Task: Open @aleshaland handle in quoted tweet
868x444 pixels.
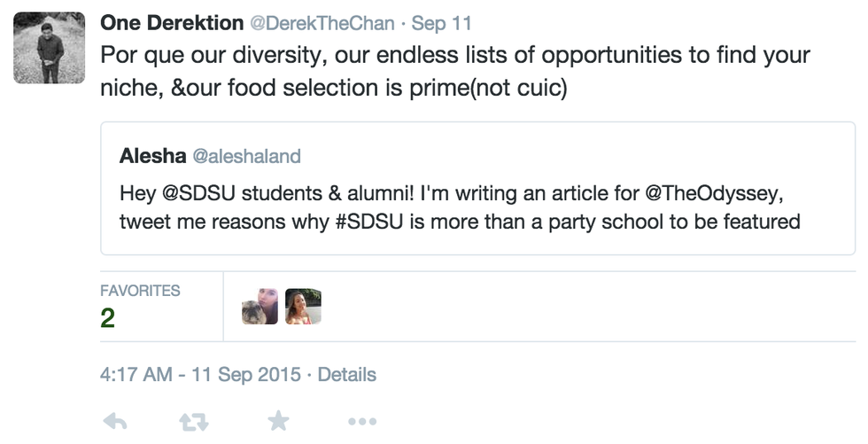Action: tap(246, 157)
